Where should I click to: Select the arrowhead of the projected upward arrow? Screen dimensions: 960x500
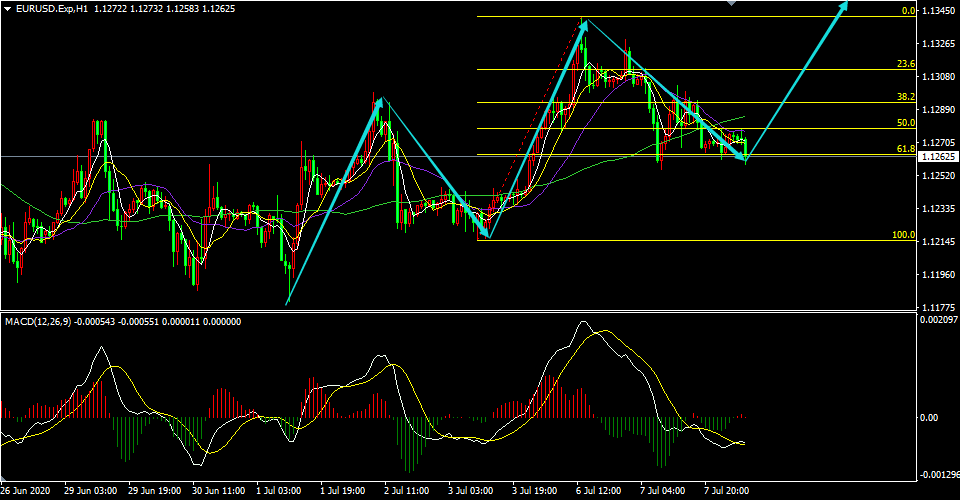coord(843,6)
